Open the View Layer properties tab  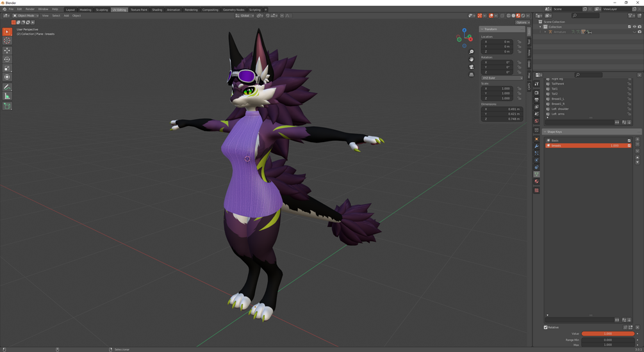pos(536,107)
